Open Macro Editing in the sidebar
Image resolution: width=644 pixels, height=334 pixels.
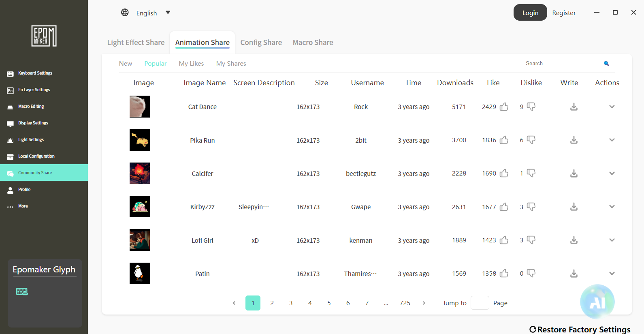click(31, 106)
